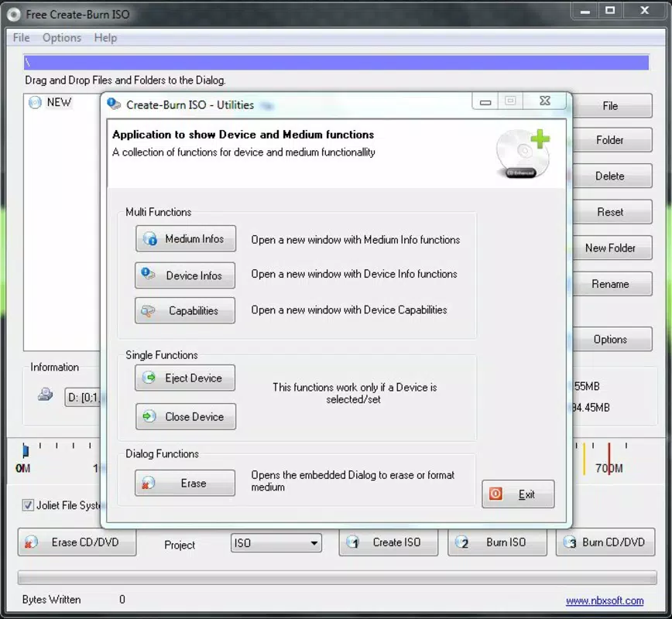Click the 94.45MB size text

[x=591, y=408]
